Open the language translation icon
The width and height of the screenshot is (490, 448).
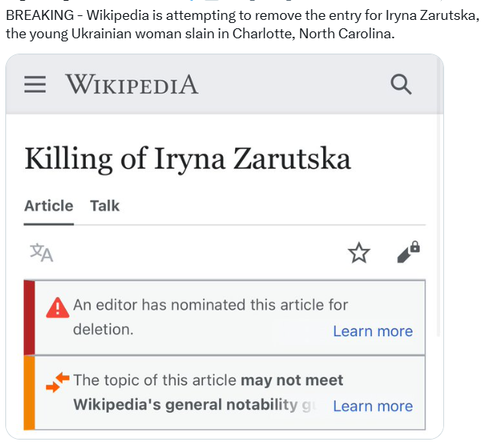[x=41, y=253]
